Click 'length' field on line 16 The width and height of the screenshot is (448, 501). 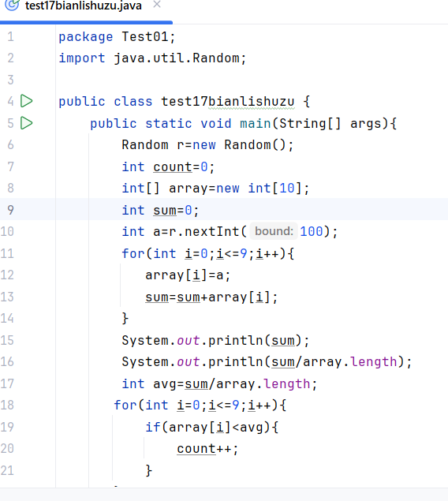374,362
